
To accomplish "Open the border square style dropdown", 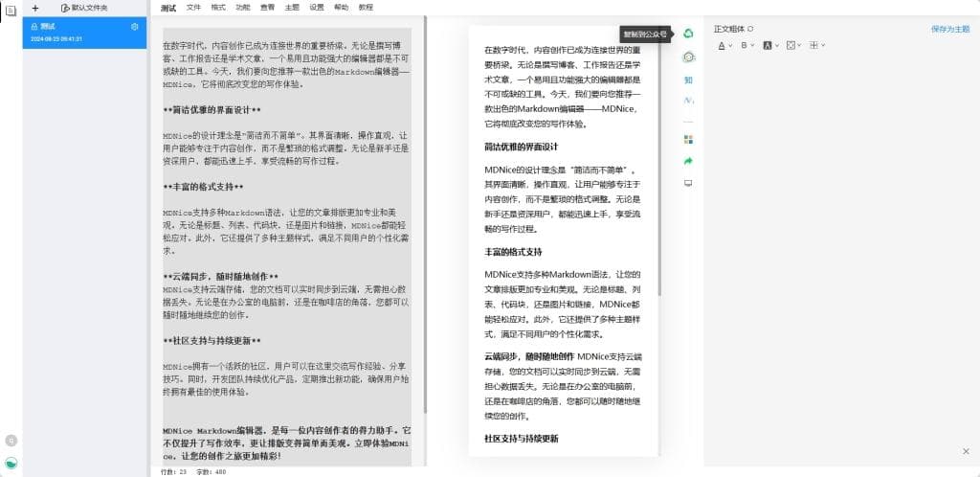I will 793,45.
